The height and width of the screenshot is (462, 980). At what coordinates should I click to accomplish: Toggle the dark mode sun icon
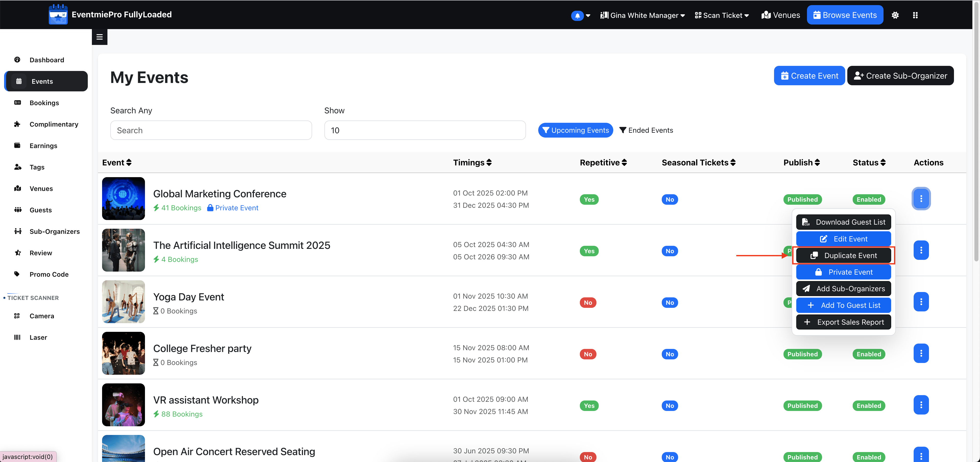click(895, 15)
